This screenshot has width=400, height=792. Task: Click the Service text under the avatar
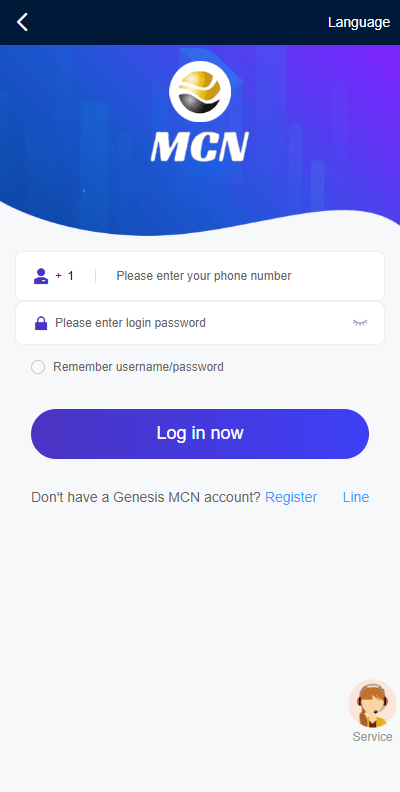click(372, 737)
